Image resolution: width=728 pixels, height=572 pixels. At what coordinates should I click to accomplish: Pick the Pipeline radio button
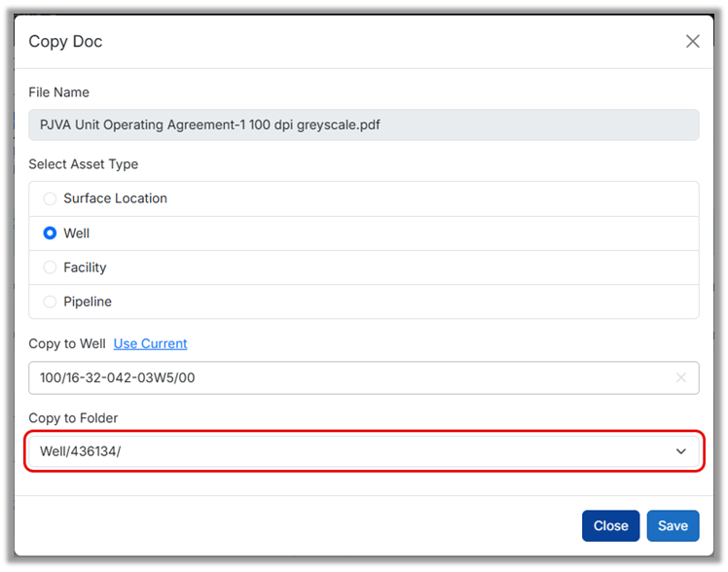(x=51, y=302)
